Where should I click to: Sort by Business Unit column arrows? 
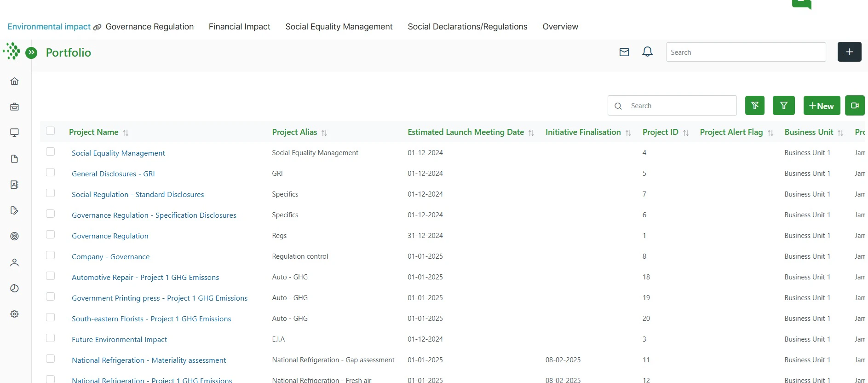[840, 133]
